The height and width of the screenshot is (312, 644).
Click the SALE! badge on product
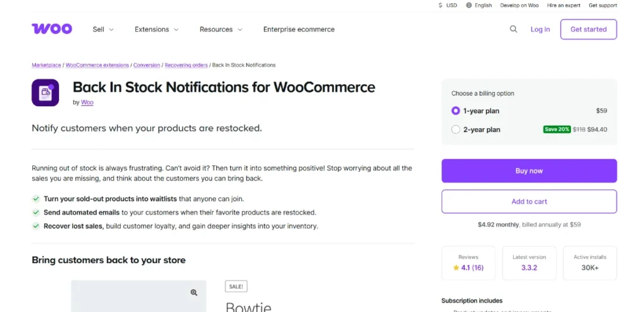tap(236, 286)
